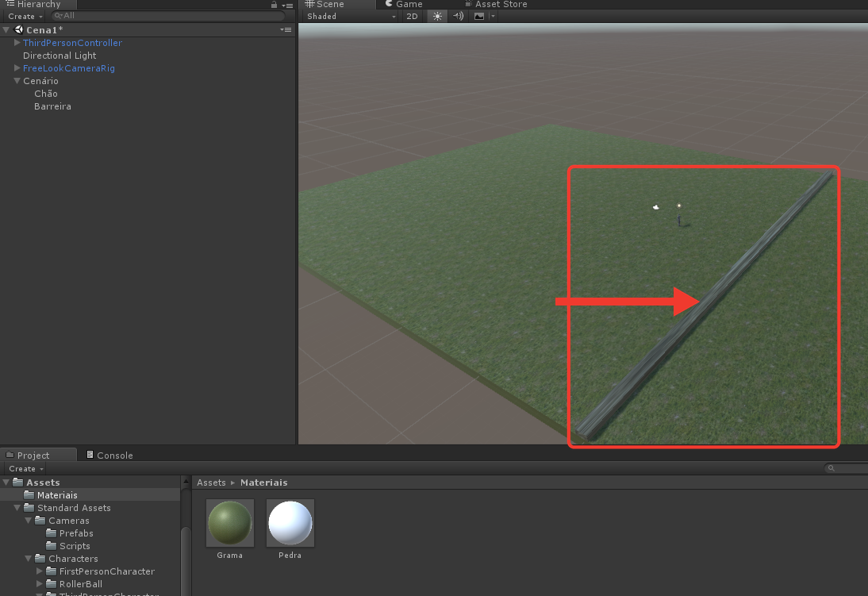868x596 pixels.
Task: Switch Scene view to 2D mode
Action: click(412, 16)
